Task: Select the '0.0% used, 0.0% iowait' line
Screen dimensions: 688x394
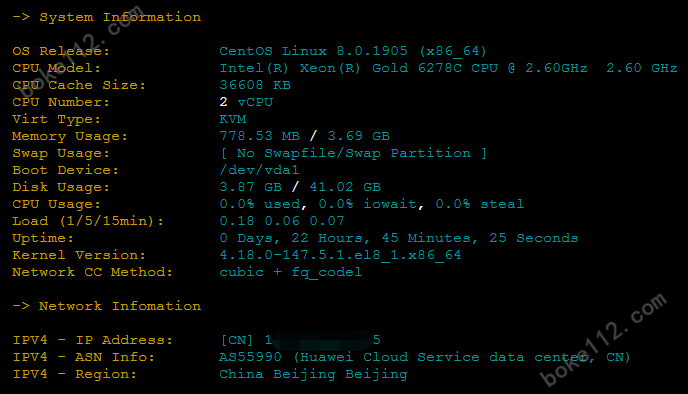Action: coord(372,204)
